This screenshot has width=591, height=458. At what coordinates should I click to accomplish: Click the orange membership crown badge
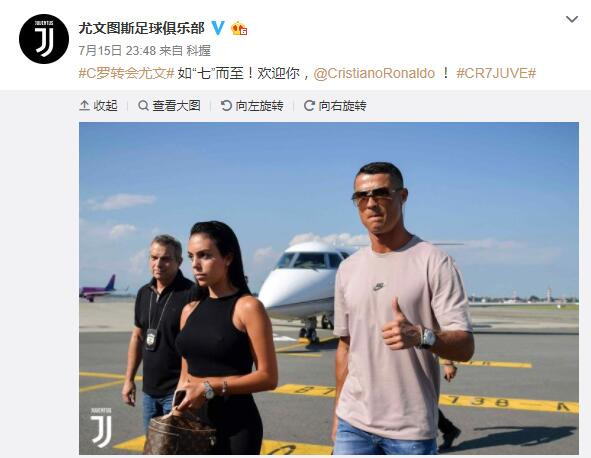click(x=239, y=29)
